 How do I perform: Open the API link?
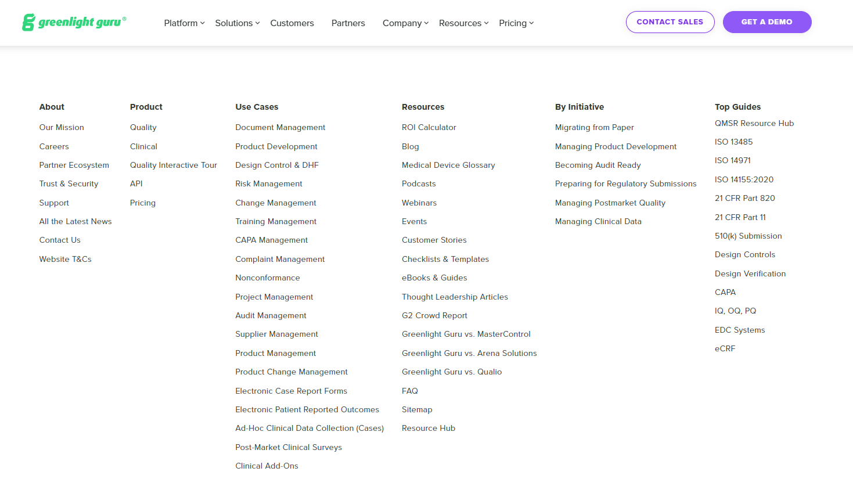point(136,183)
